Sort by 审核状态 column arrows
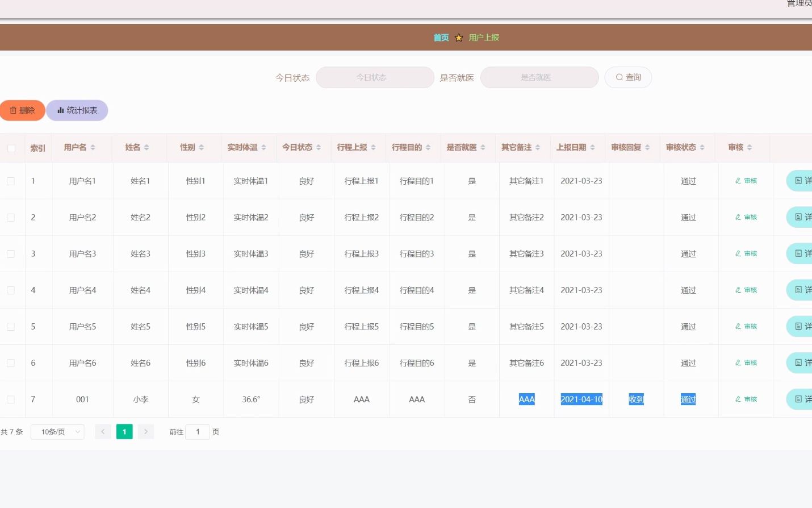 tap(702, 148)
